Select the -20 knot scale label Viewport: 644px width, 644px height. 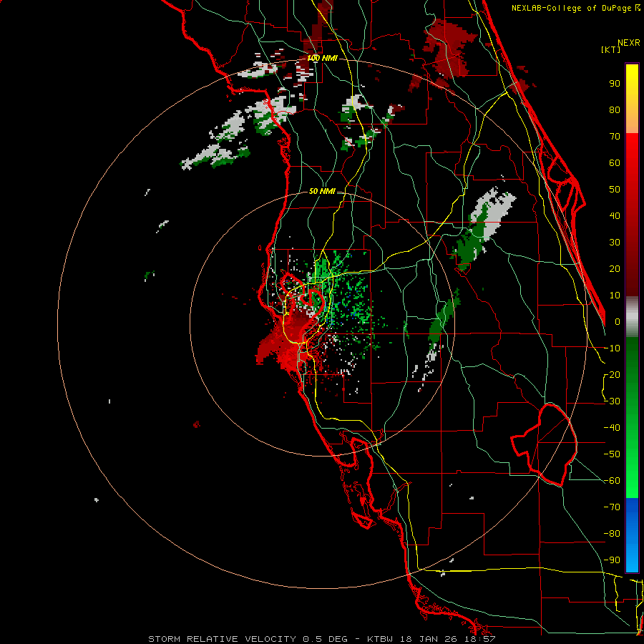pyautogui.click(x=612, y=375)
